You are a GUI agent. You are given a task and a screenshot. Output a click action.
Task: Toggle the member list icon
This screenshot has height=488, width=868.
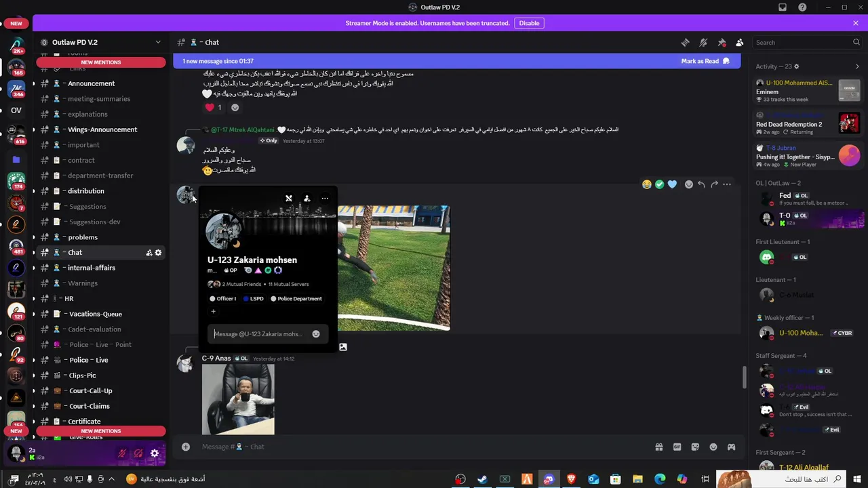click(x=740, y=42)
